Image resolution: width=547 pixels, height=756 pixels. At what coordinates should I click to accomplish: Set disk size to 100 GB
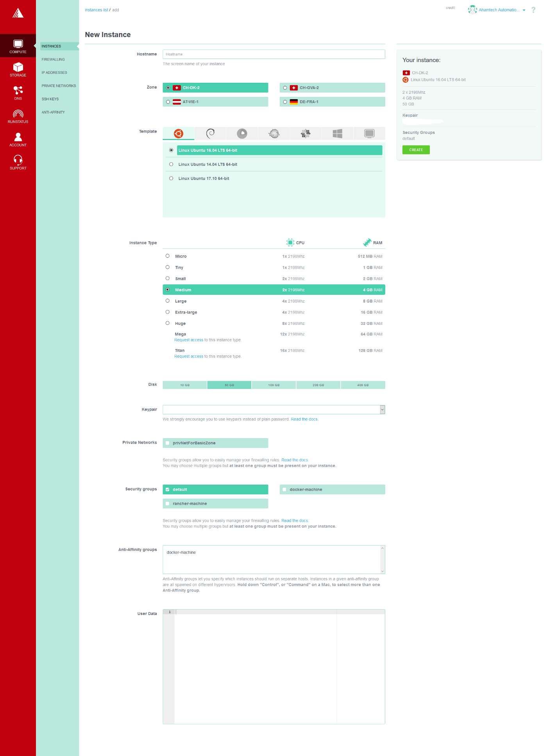(x=274, y=385)
